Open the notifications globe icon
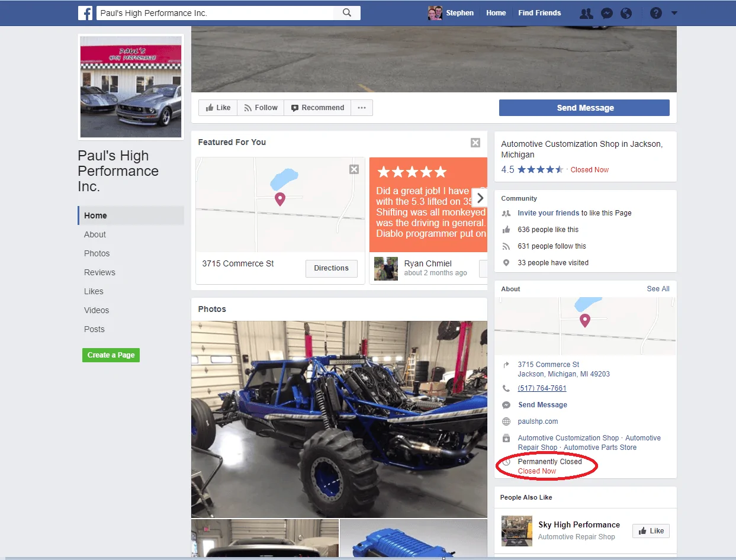This screenshot has width=736, height=560. [626, 13]
